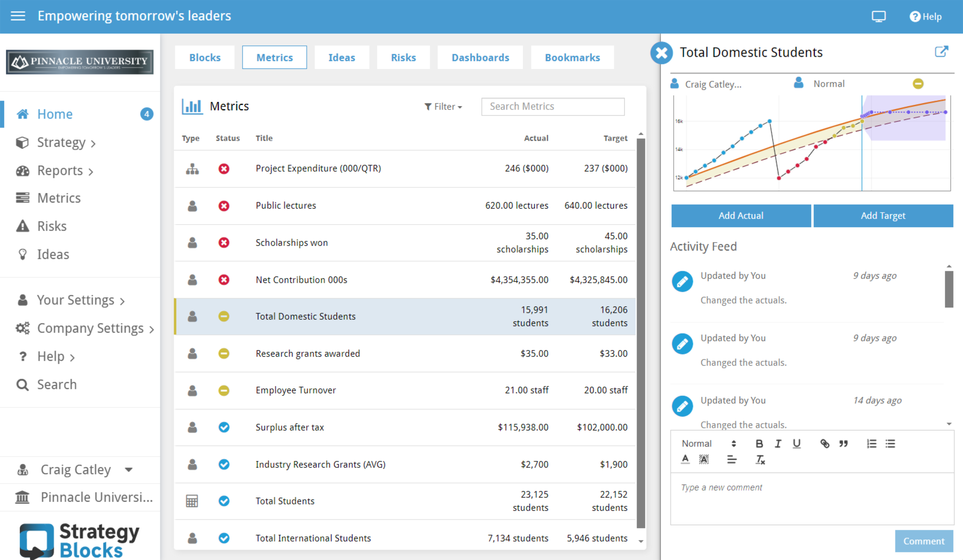Image resolution: width=963 pixels, height=560 pixels.
Task: Expand Your Settings menu
Action: click(x=71, y=300)
